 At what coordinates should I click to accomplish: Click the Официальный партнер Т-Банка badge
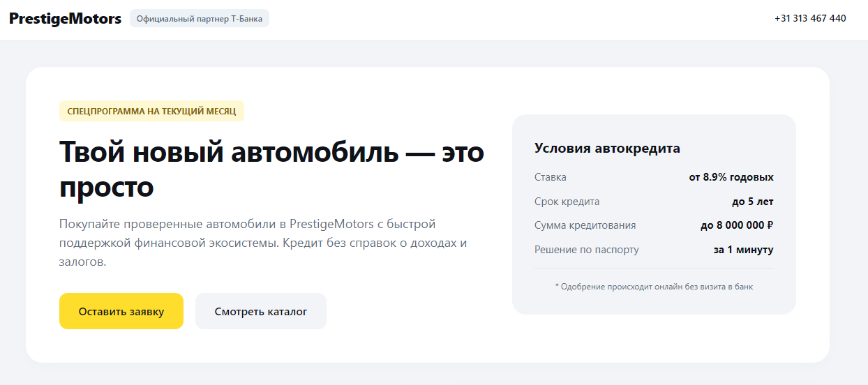click(x=200, y=19)
